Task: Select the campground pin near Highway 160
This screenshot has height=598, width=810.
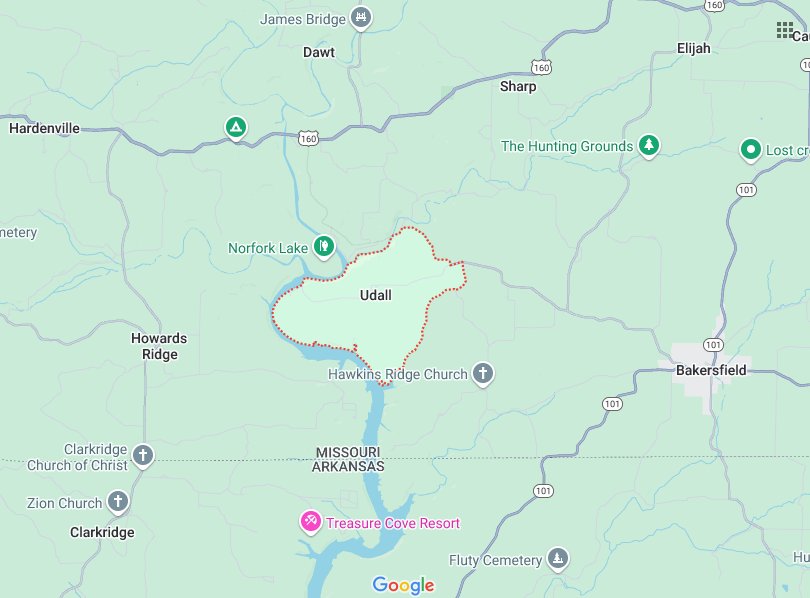Action: (x=236, y=128)
